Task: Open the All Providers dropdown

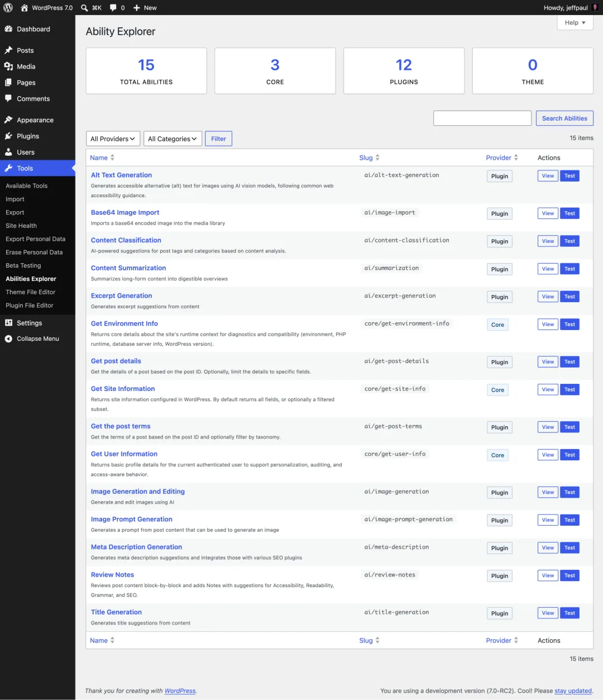Action: point(113,139)
